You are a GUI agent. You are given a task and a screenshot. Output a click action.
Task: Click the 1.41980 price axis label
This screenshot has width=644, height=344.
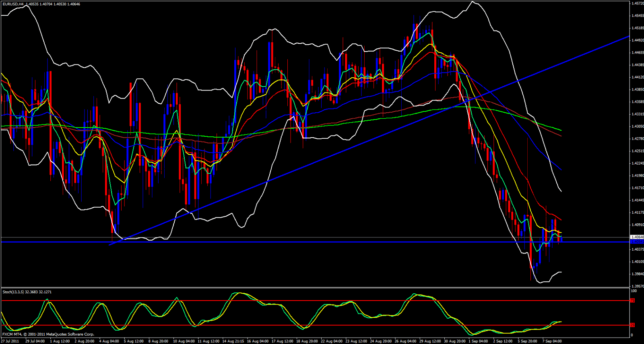point(638,176)
